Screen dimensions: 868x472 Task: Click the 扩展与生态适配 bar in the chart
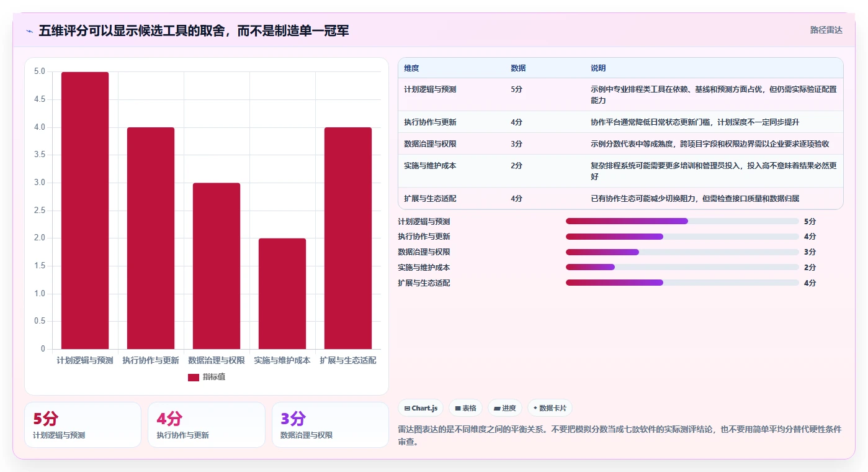pos(348,238)
